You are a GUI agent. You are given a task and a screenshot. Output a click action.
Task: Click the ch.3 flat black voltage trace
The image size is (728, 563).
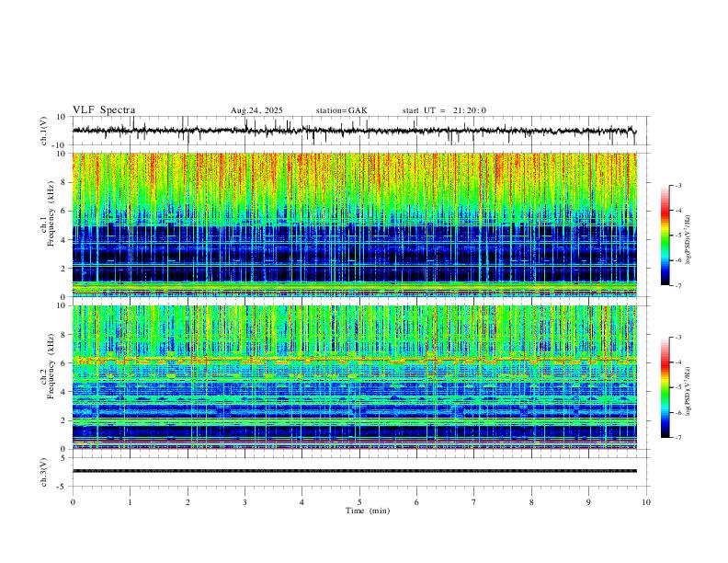click(x=355, y=471)
